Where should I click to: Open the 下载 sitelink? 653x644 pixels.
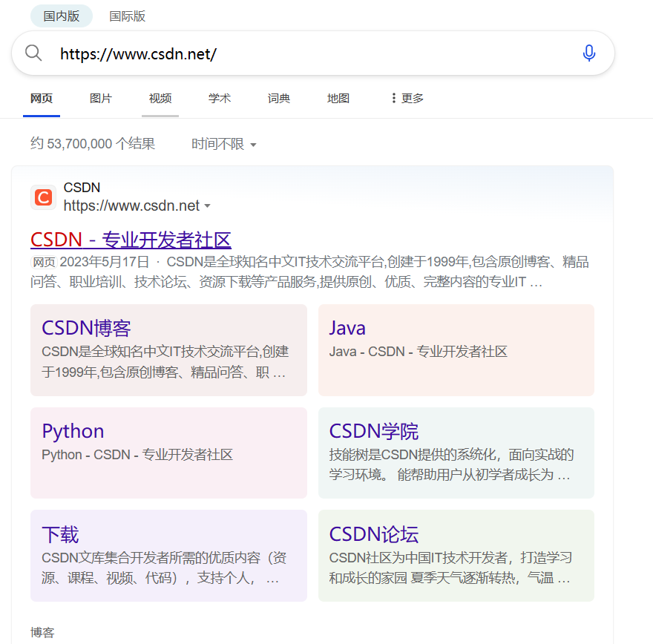[60, 534]
